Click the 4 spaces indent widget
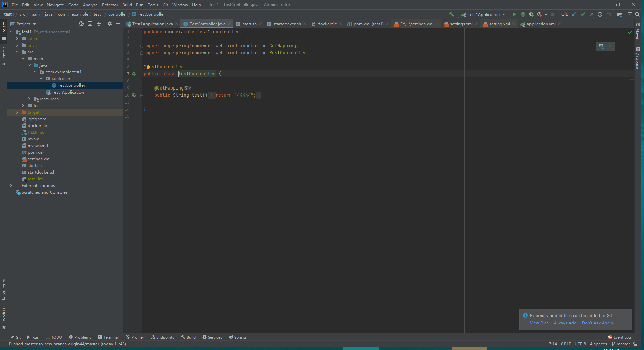The image size is (644, 350). (x=598, y=344)
